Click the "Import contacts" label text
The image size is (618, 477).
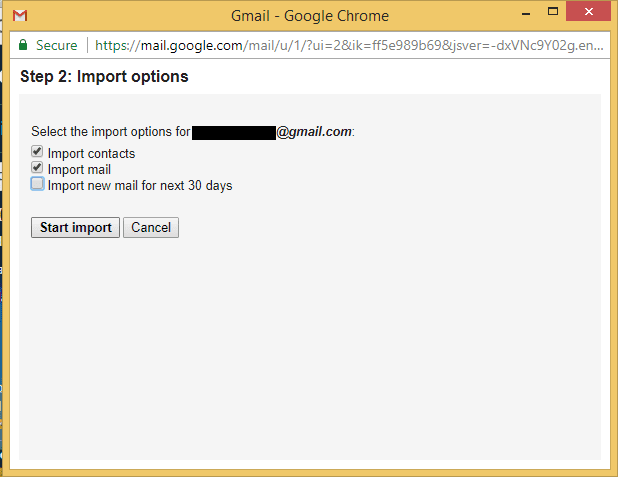point(91,154)
